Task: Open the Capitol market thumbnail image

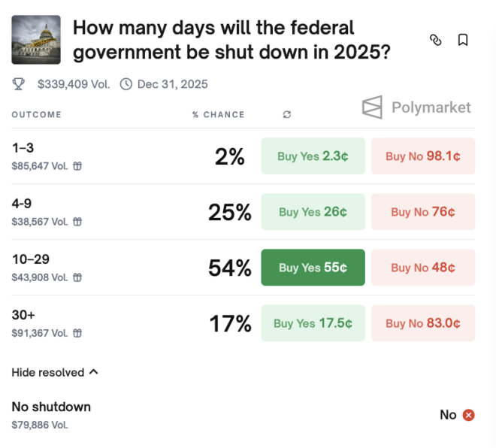Action: point(36,40)
